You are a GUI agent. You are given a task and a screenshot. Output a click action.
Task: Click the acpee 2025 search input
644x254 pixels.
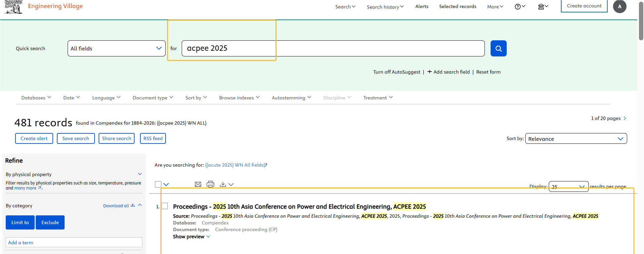(x=333, y=48)
